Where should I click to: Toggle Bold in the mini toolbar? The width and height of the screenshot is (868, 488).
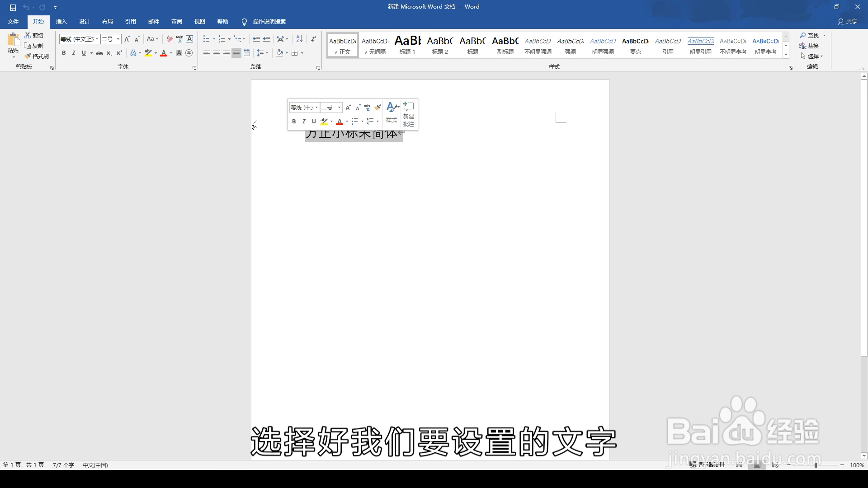[x=294, y=122]
